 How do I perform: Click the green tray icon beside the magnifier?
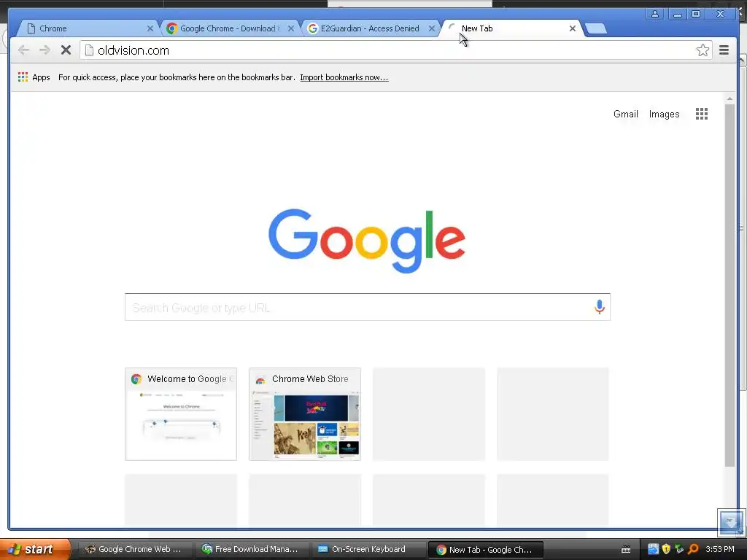679,549
